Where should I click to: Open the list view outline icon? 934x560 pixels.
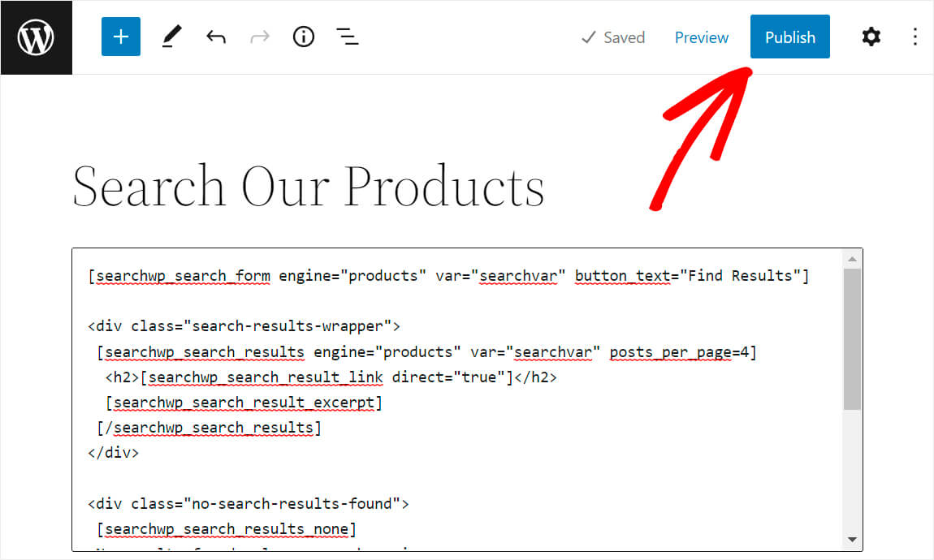pos(348,37)
